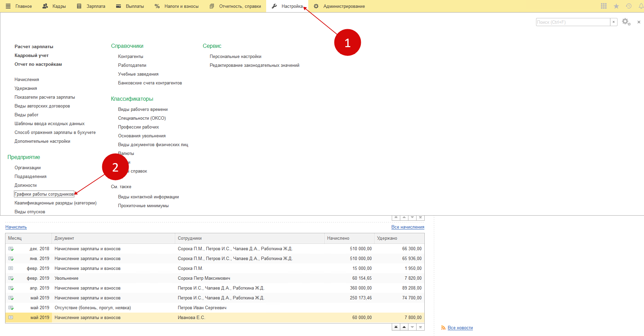Select Отсутствие (болезнь, прогул, неявка) row
644x336 pixels.
pos(215,308)
